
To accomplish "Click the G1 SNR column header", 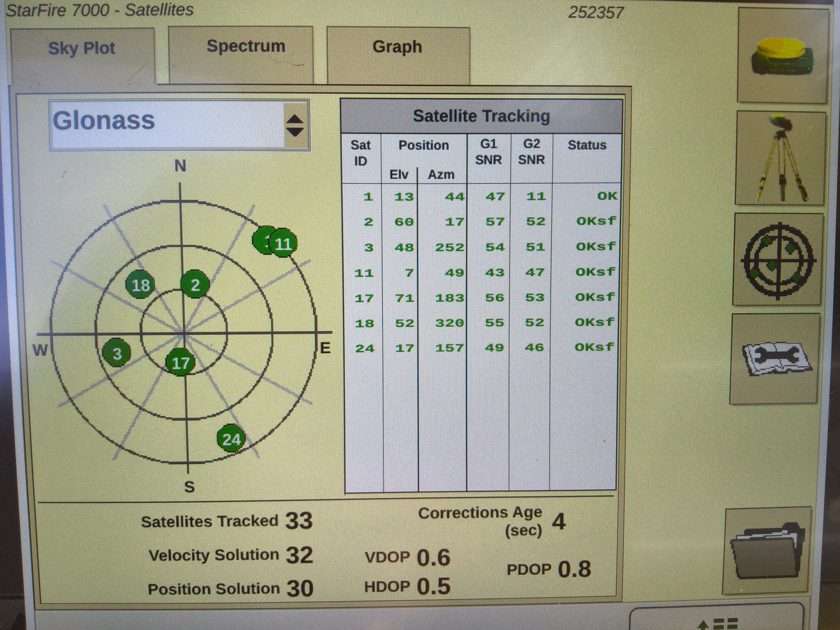I will pyautogui.click(x=488, y=152).
